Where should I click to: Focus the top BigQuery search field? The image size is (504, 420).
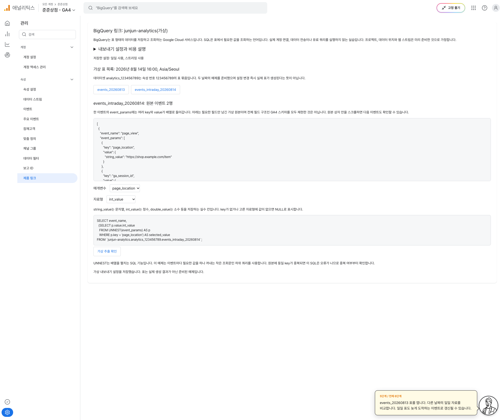[x=175, y=8]
